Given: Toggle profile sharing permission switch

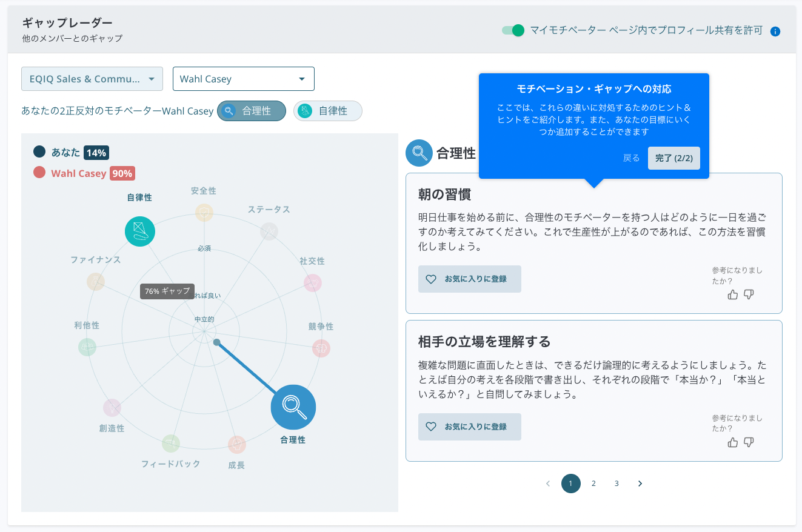Looking at the screenshot, I should pyautogui.click(x=513, y=30).
